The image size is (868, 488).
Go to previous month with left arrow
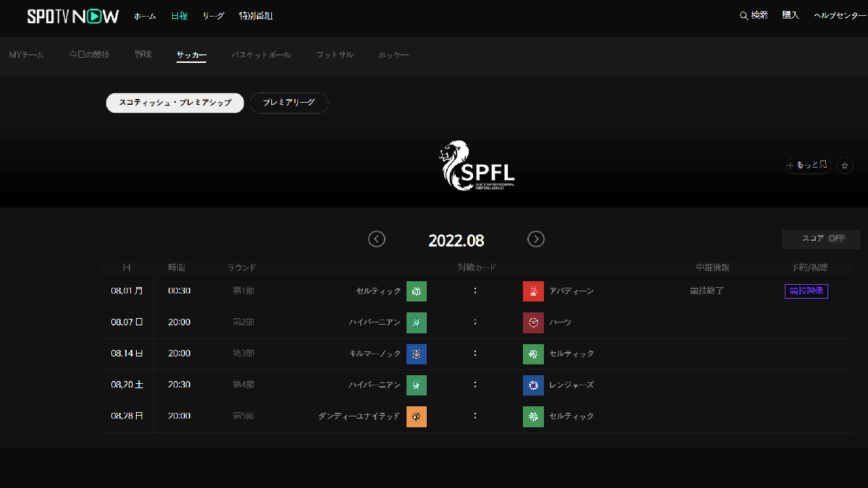(x=377, y=239)
